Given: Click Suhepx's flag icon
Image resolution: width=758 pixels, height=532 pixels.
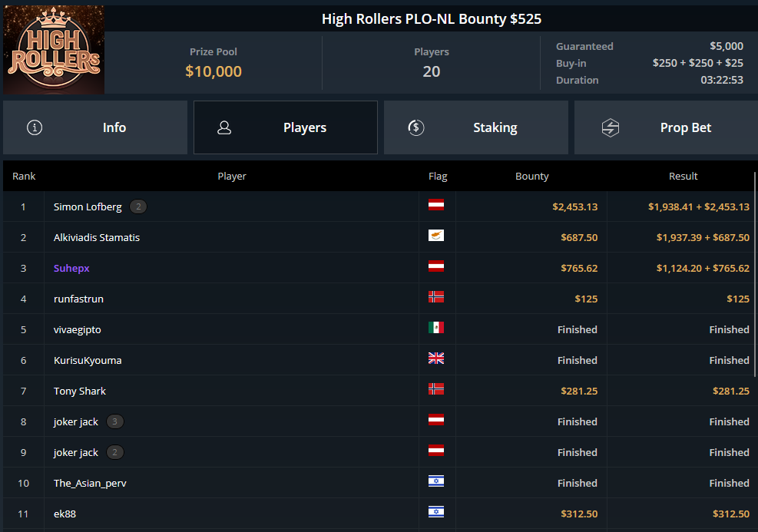Looking at the screenshot, I should (x=436, y=266).
